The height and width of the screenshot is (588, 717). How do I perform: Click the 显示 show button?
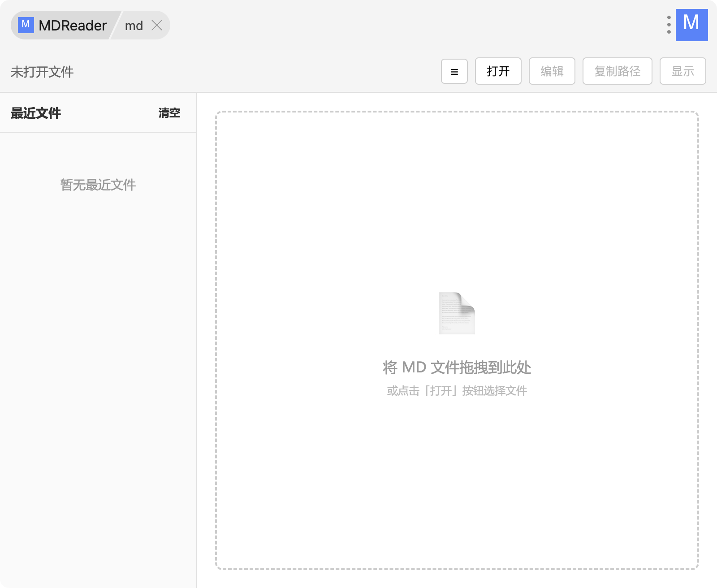[683, 71]
